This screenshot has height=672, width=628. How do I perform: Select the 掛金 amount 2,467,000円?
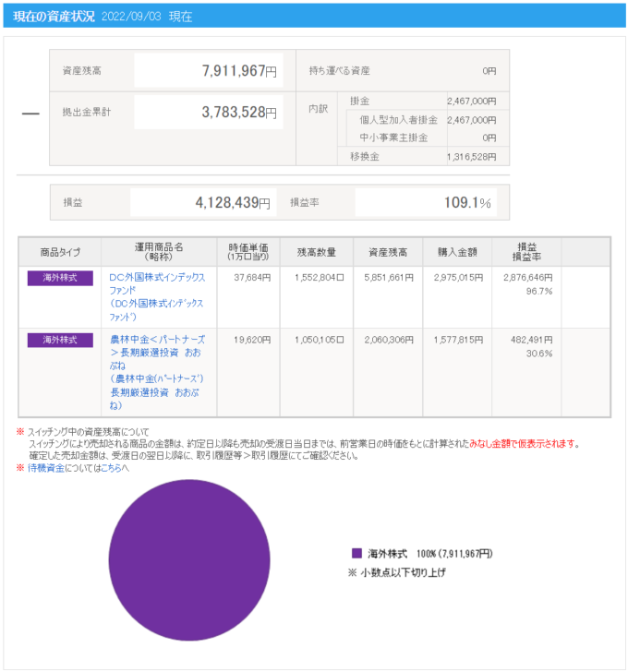point(472,102)
